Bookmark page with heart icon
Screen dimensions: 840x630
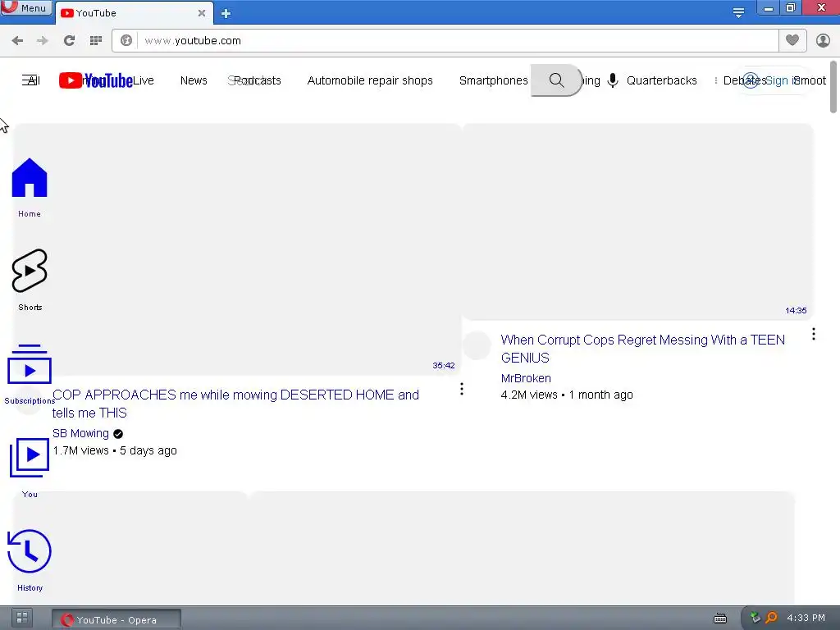coord(792,40)
